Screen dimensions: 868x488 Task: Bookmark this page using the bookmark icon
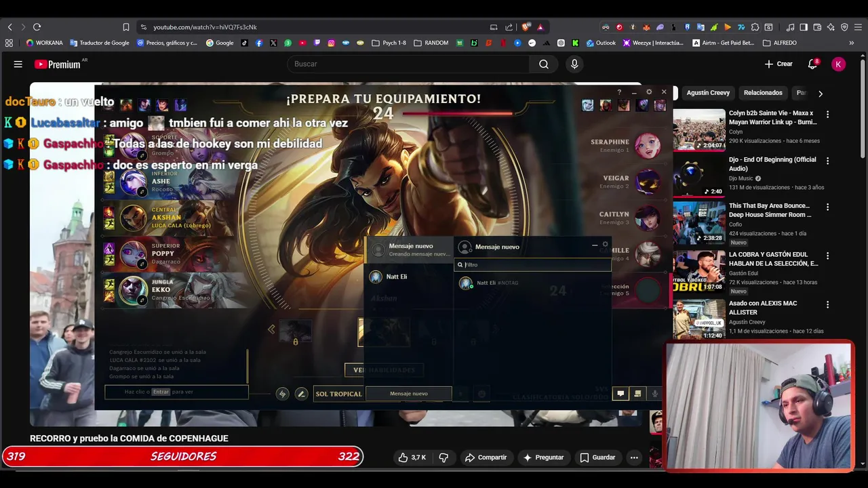coord(126,27)
